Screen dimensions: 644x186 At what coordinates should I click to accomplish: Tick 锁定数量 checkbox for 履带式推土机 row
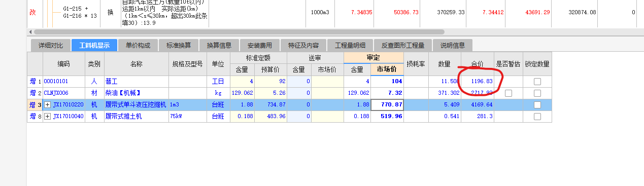click(537, 116)
